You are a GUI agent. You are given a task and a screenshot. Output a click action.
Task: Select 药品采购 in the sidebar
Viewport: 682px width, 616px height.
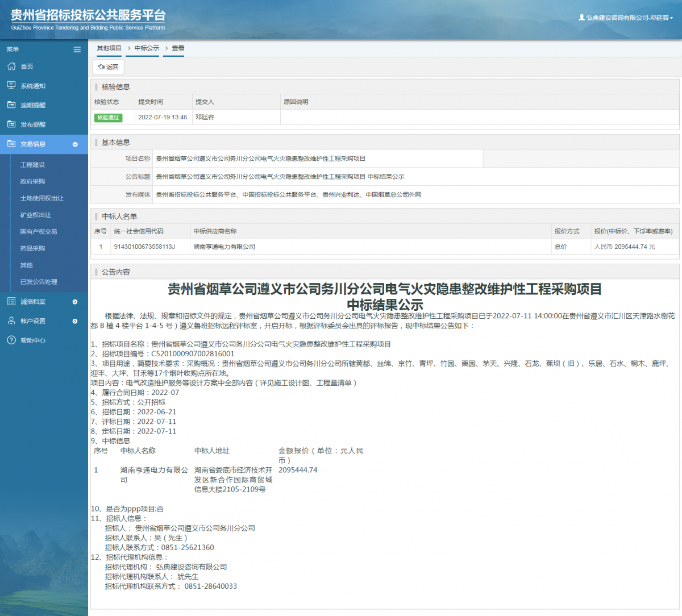pyautogui.click(x=32, y=248)
